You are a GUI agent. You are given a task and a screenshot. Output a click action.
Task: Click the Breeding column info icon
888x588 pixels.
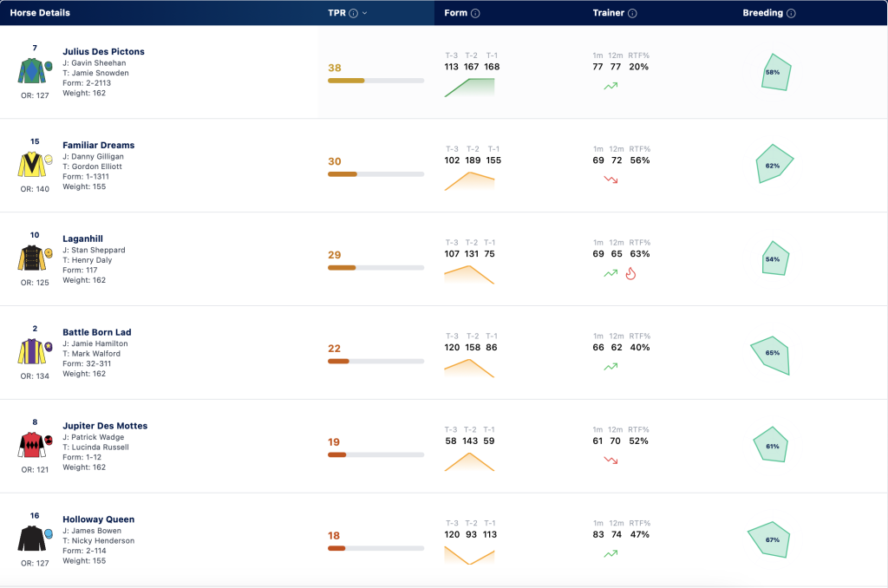[x=791, y=13]
